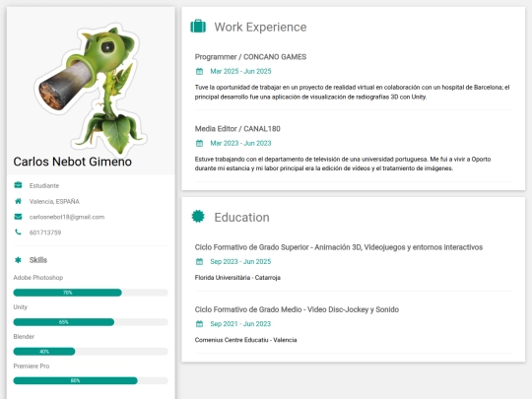Click the carlosnebot18@gmail.com email address
Screen dimensions: 532x399
click(x=67, y=217)
